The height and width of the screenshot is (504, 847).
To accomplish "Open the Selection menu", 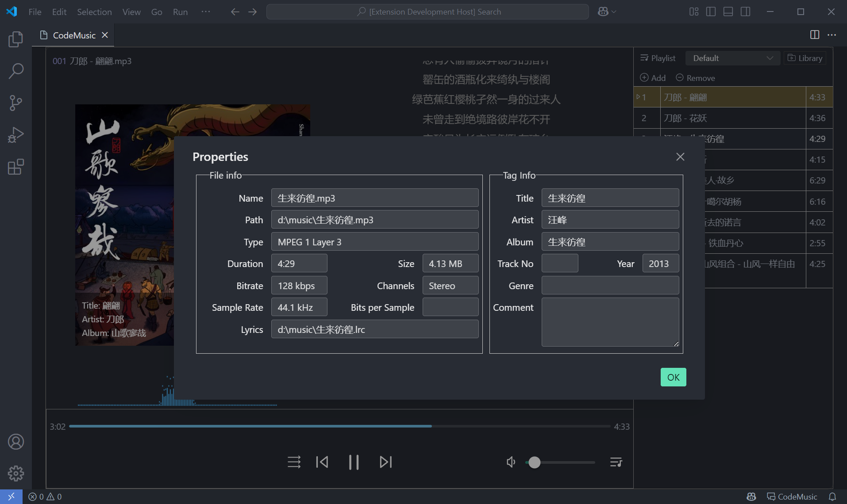I will click(x=94, y=12).
